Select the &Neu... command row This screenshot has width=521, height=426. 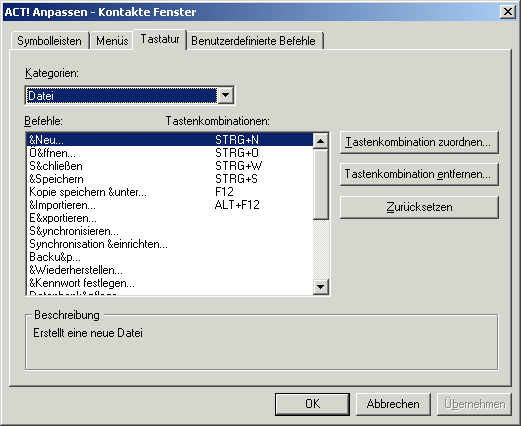(170, 140)
